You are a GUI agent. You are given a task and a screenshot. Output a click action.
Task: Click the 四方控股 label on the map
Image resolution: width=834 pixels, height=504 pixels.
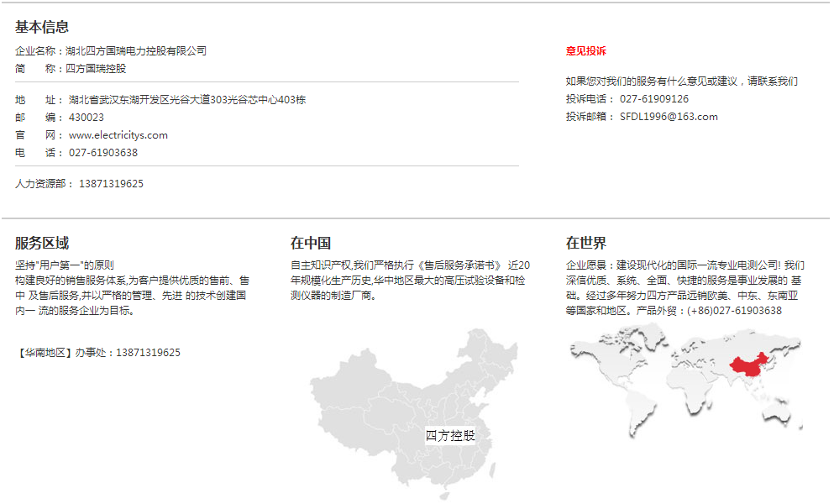pyautogui.click(x=450, y=436)
